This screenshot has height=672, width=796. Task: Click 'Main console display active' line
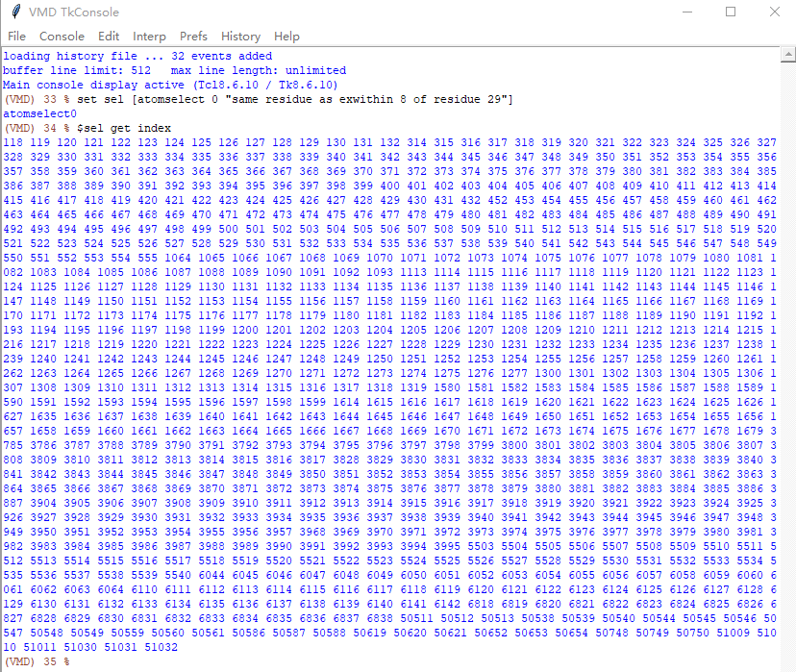[170, 85]
